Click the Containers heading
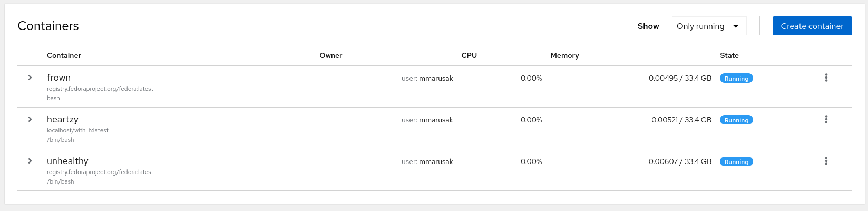The width and height of the screenshot is (868, 211). click(x=48, y=26)
